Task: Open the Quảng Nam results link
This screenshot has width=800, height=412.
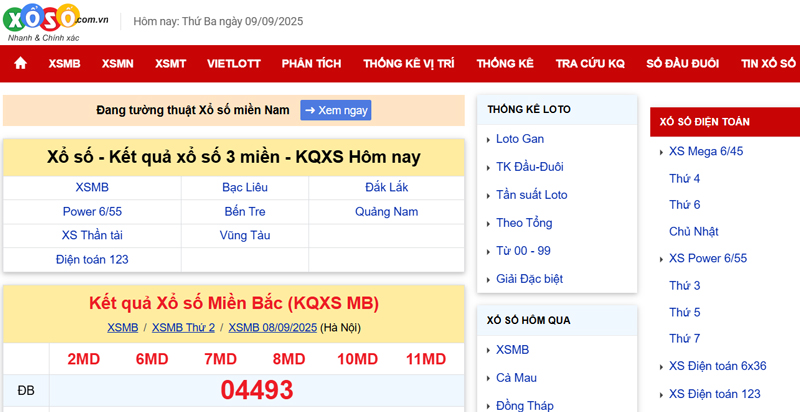Action: tap(387, 212)
